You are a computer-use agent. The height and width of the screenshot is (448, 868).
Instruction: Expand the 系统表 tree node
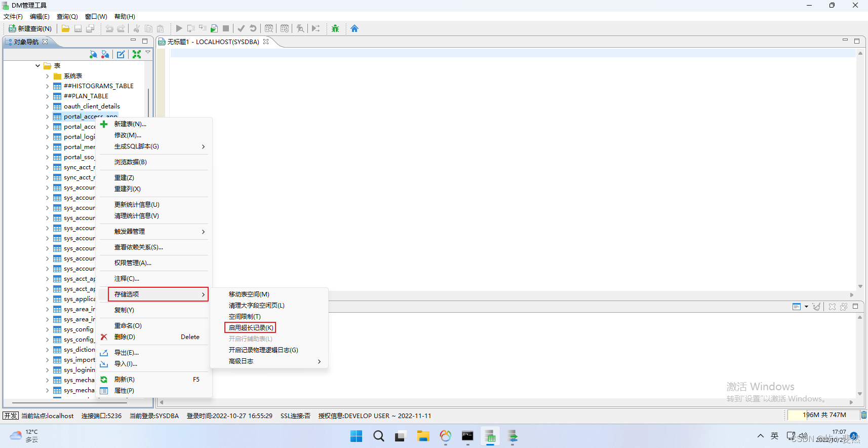[47, 76]
